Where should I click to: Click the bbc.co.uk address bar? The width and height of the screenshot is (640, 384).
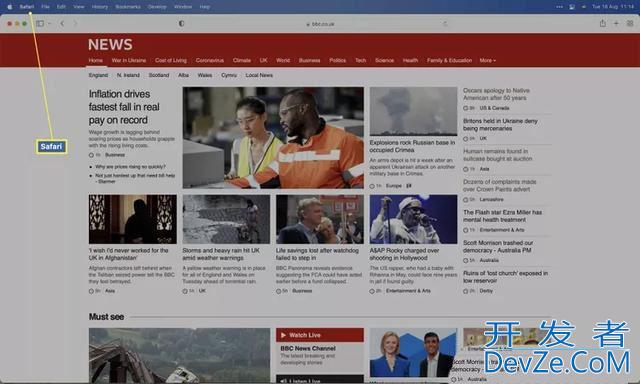click(320, 24)
